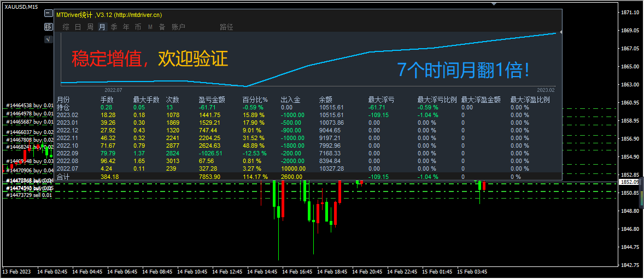Collapse the MTDriver panel with the minus button

(x=48, y=14)
